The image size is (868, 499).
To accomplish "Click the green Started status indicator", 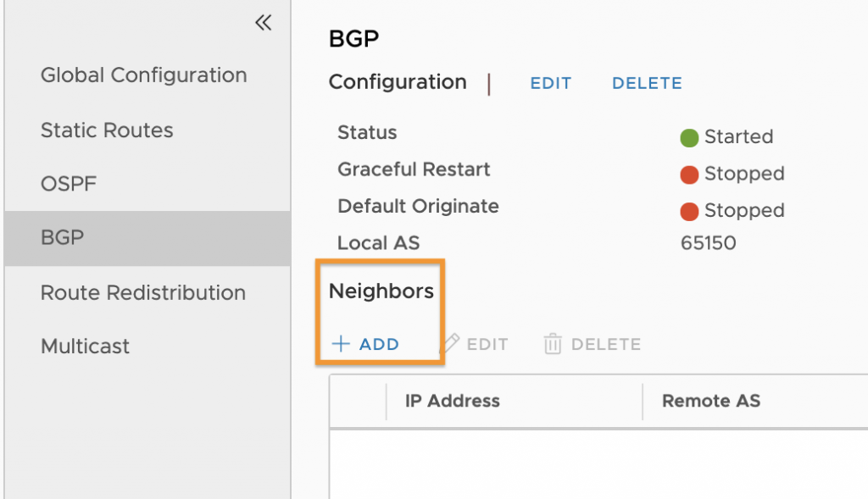I will 689,138.
